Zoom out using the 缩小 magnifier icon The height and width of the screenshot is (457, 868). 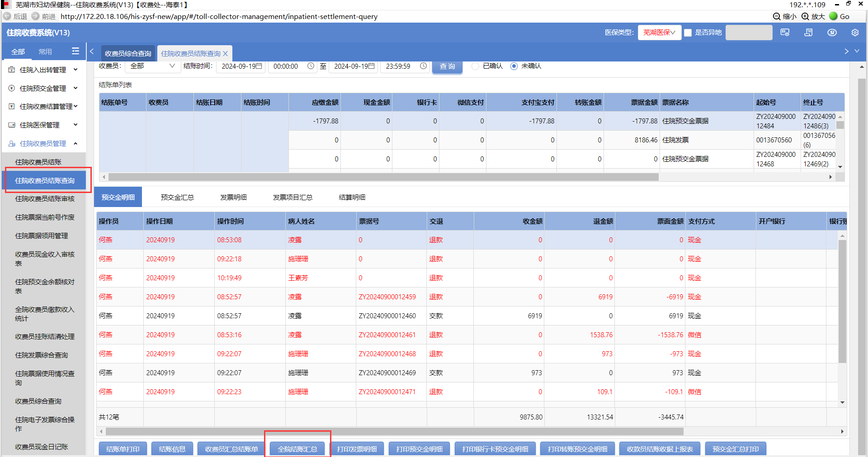(x=777, y=16)
